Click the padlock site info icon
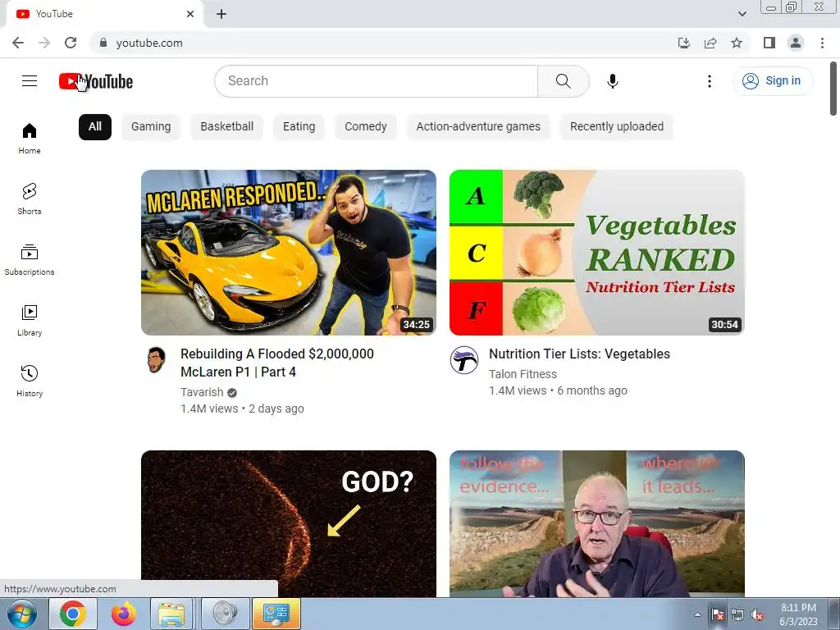 tap(103, 43)
